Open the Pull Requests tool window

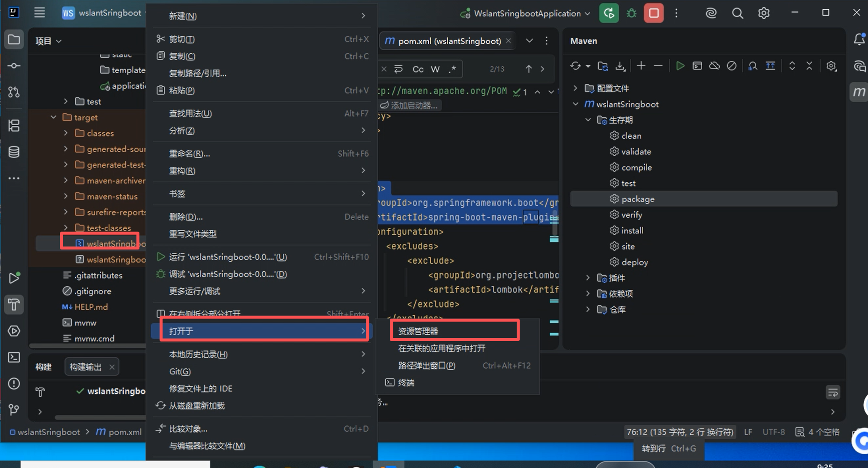(14, 92)
